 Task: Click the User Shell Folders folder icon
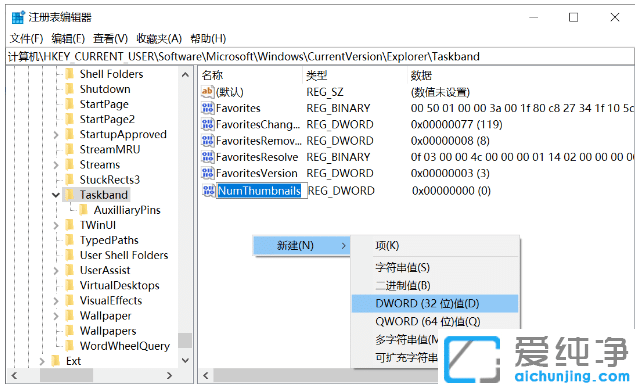pyautogui.click(x=70, y=255)
